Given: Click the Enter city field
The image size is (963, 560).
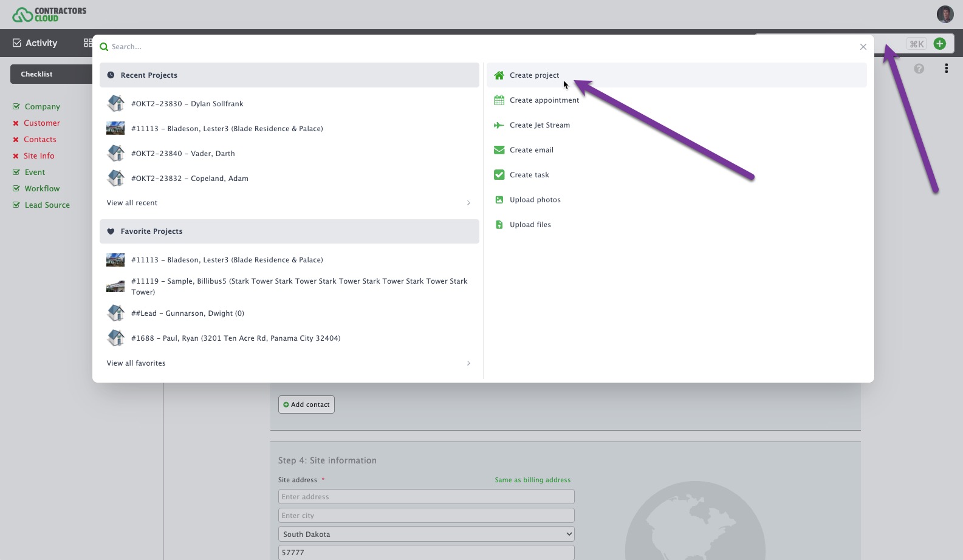Looking at the screenshot, I should [426, 515].
